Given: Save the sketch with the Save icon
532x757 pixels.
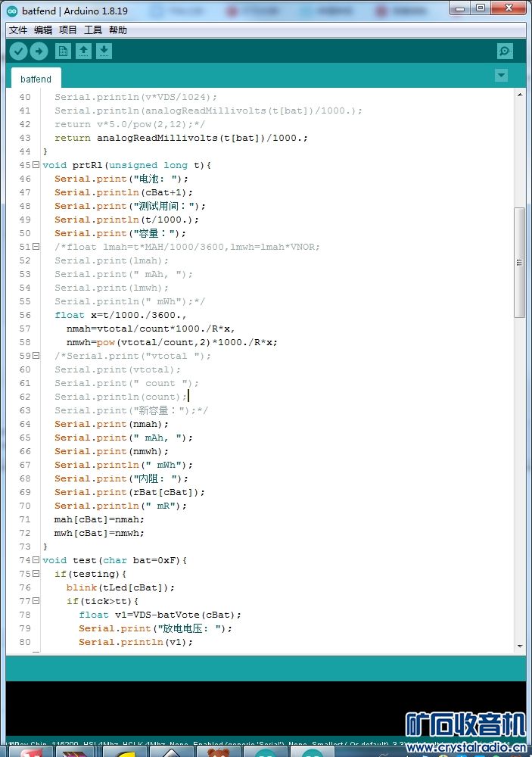Looking at the screenshot, I should (104, 51).
